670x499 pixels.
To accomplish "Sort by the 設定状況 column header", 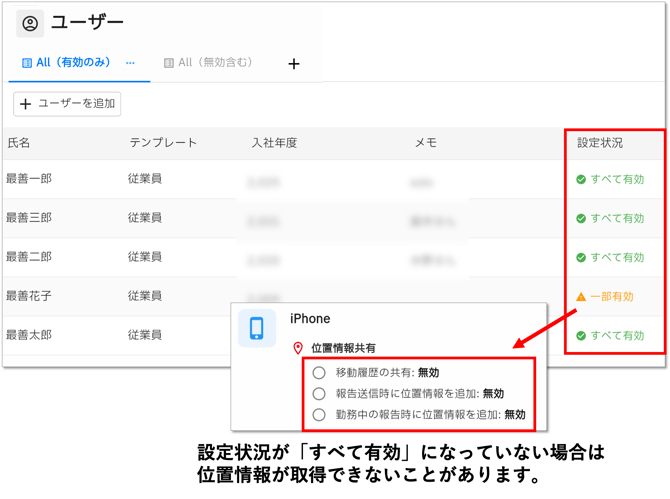I will coord(600,143).
